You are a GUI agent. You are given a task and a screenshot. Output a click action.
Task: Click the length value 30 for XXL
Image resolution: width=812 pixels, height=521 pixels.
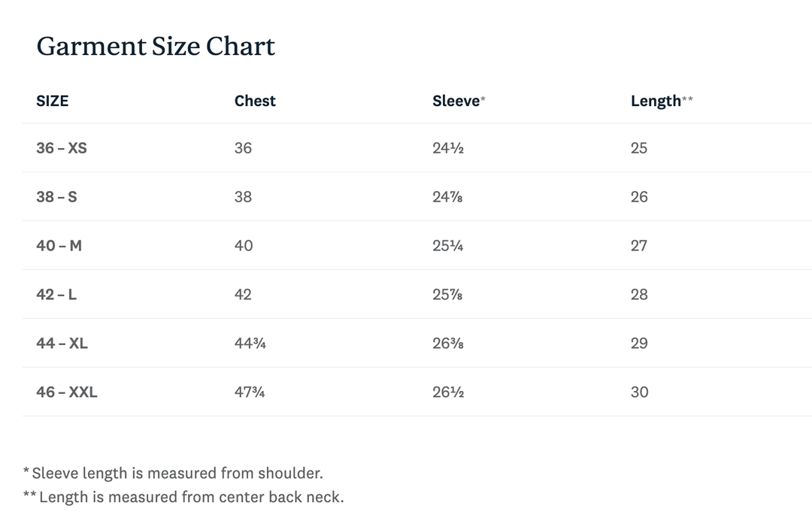click(x=639, y=392)
